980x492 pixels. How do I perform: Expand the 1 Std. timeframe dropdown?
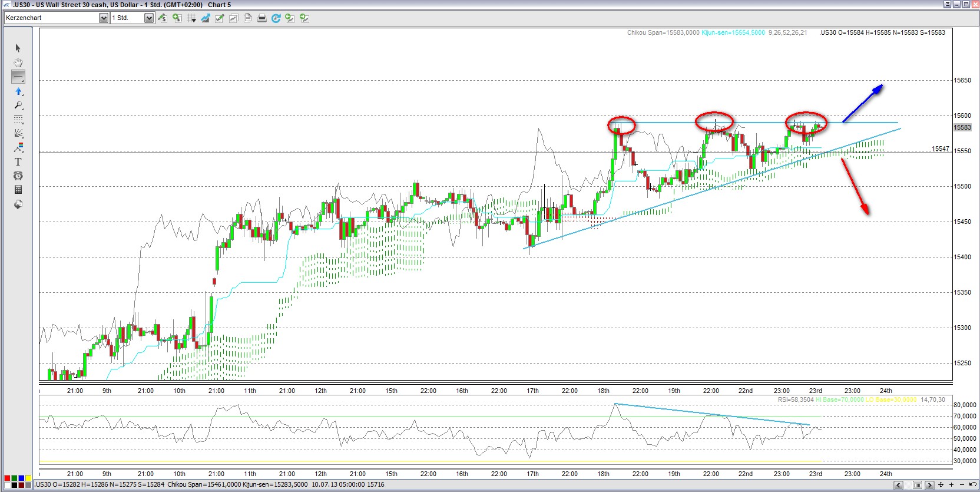click(x=148, y=18)
